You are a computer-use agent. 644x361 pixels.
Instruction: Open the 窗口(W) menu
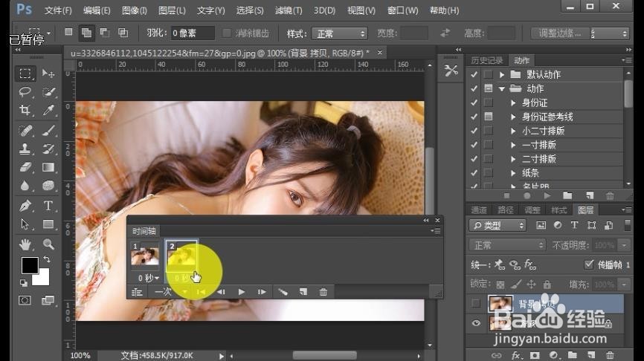click(x=402, y=10)
